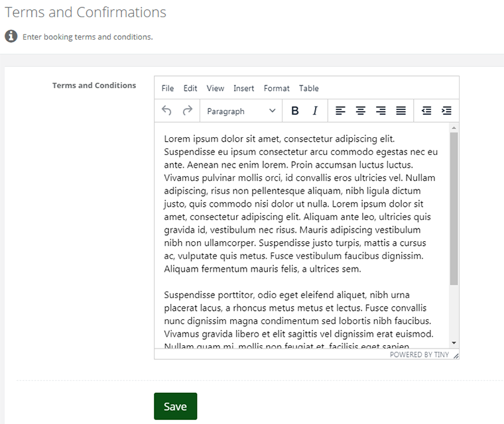Click the 'Terms and Conditions' field label
The image size is (504, 424).
(94, 85)
